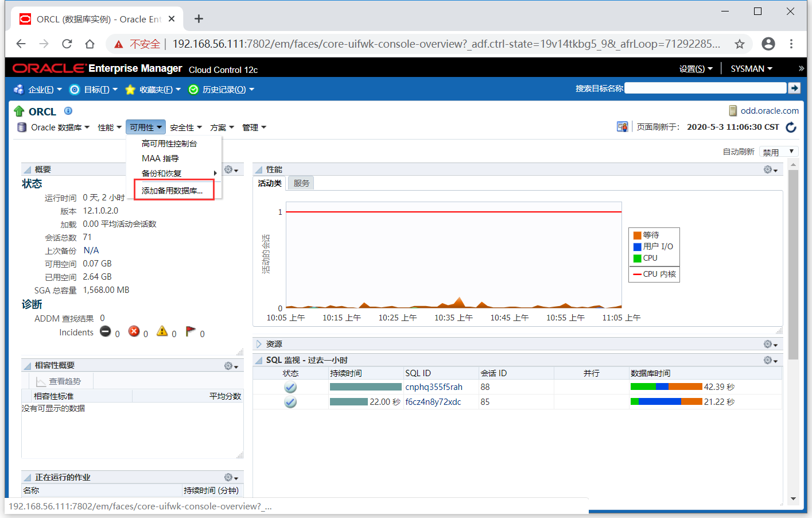Viewport: 812px width, 518px height.
Task: Open the 设置(S) dropdown
Action: pos(696,68)
